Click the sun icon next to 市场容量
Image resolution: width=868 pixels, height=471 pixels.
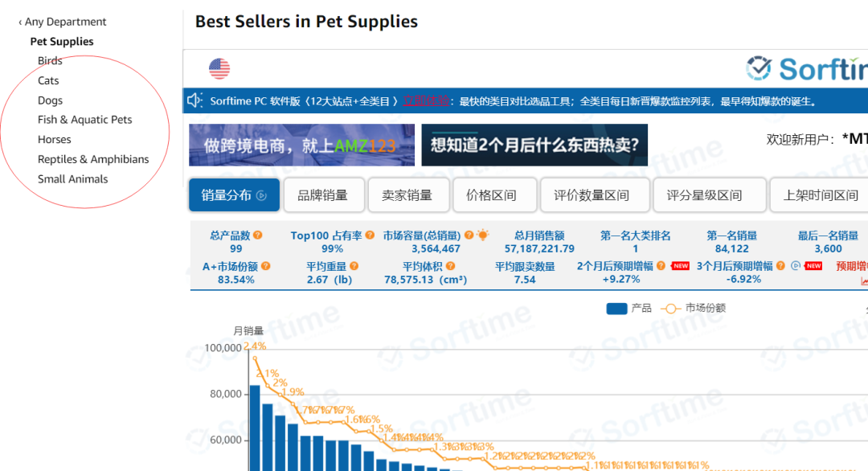click(x=482, y=235)
